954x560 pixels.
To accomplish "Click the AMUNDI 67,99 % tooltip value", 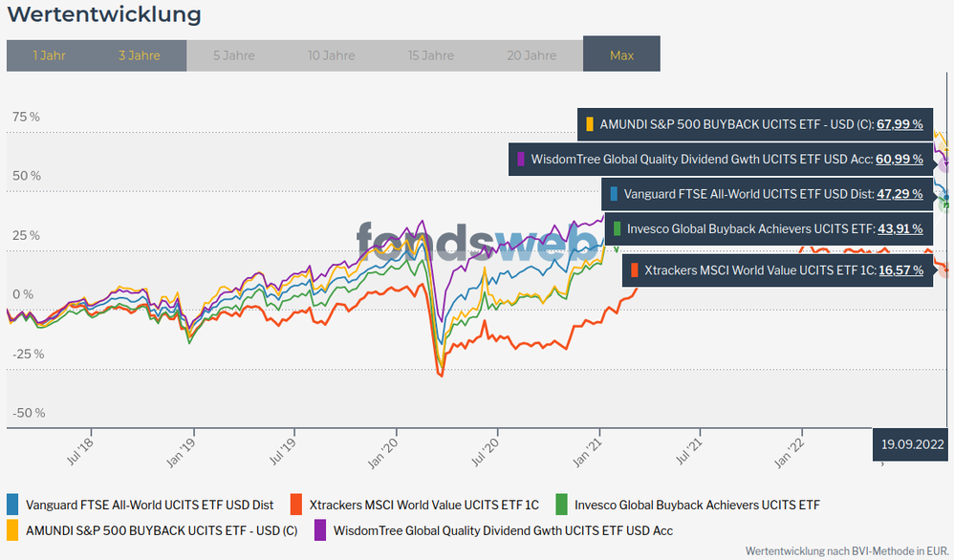I will point(900,124).
